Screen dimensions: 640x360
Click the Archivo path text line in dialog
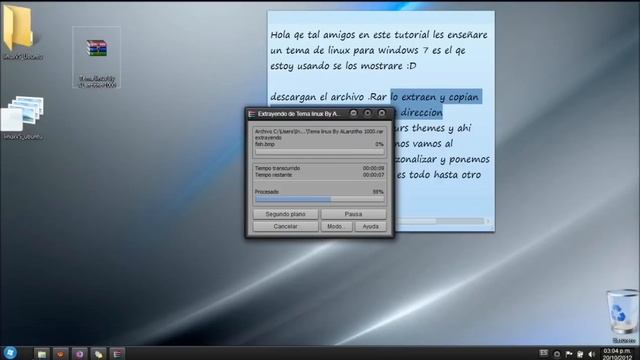tap(319, 132)
